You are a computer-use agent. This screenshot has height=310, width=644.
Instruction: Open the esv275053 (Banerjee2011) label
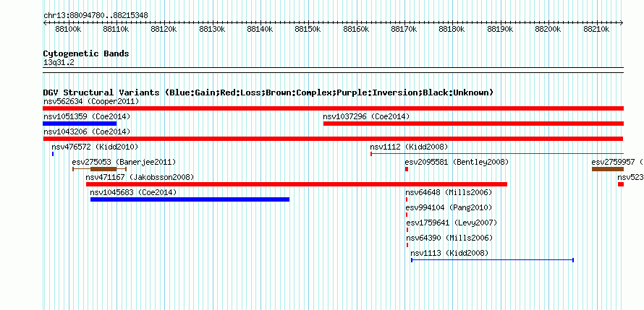click(124, 162)
